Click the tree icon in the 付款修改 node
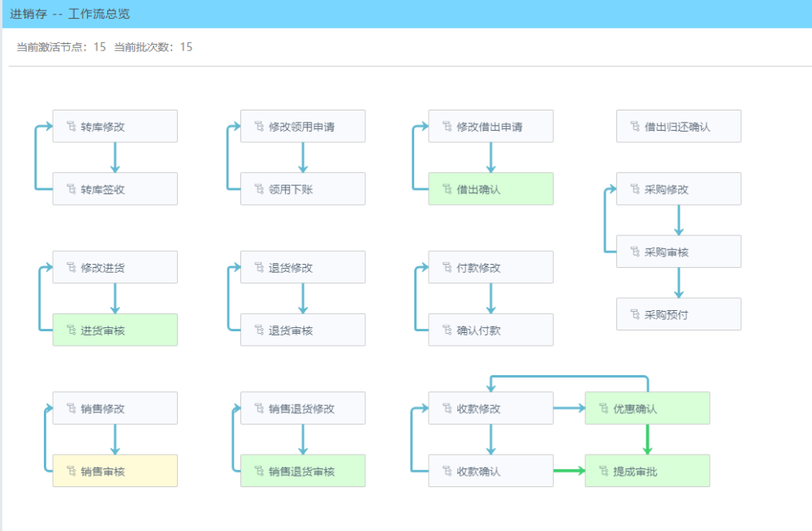This screenshot has height=531, width=812. 447,267
